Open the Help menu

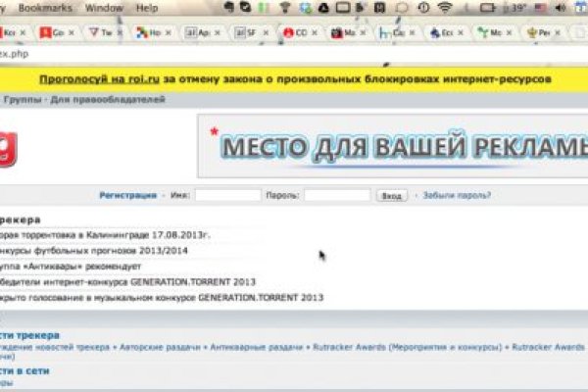coord(147,8)
